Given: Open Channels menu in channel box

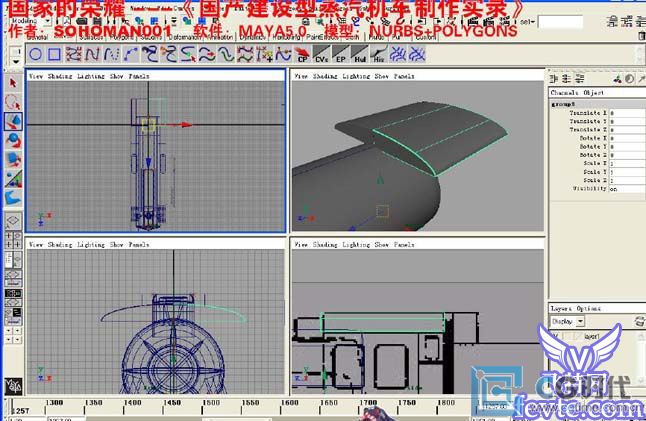Looking at the screenshot, I should click(564, 93).
